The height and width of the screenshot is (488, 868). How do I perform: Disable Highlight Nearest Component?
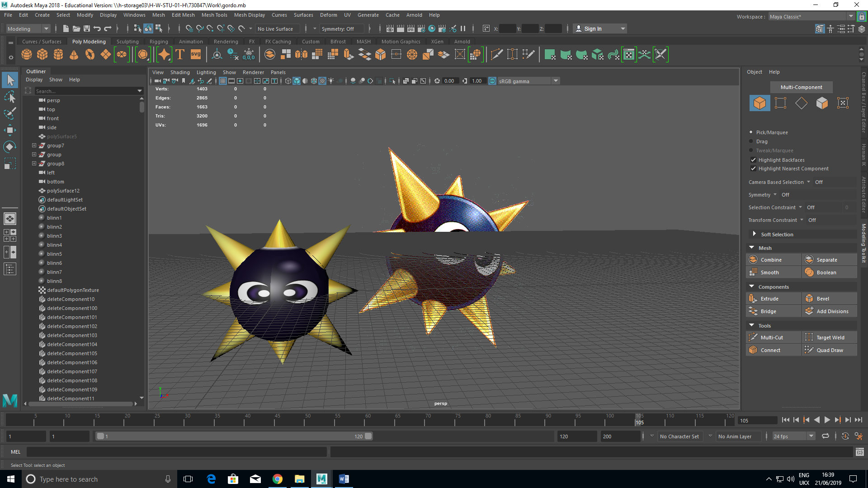tap(753, 169)
